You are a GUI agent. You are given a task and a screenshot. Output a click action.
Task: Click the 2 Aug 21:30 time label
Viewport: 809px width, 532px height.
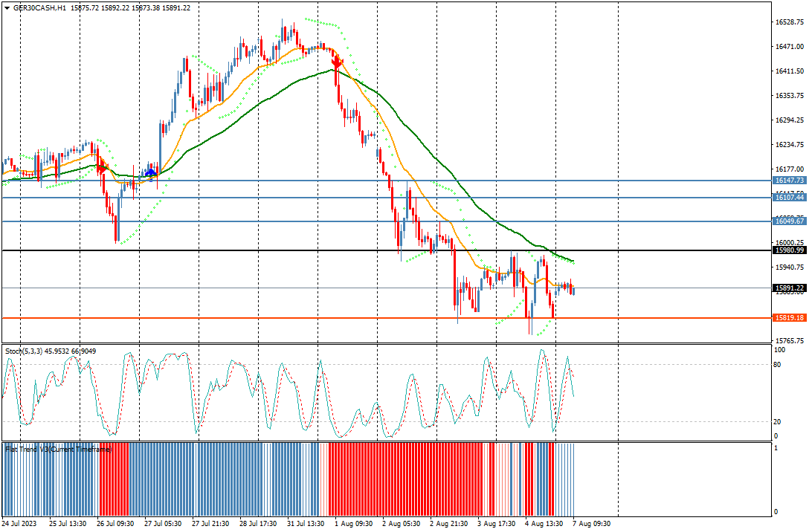(x=449, y=523)
